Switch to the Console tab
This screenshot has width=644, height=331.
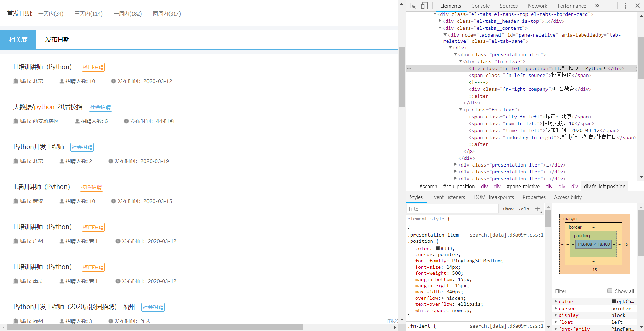[x=480, y=6]
